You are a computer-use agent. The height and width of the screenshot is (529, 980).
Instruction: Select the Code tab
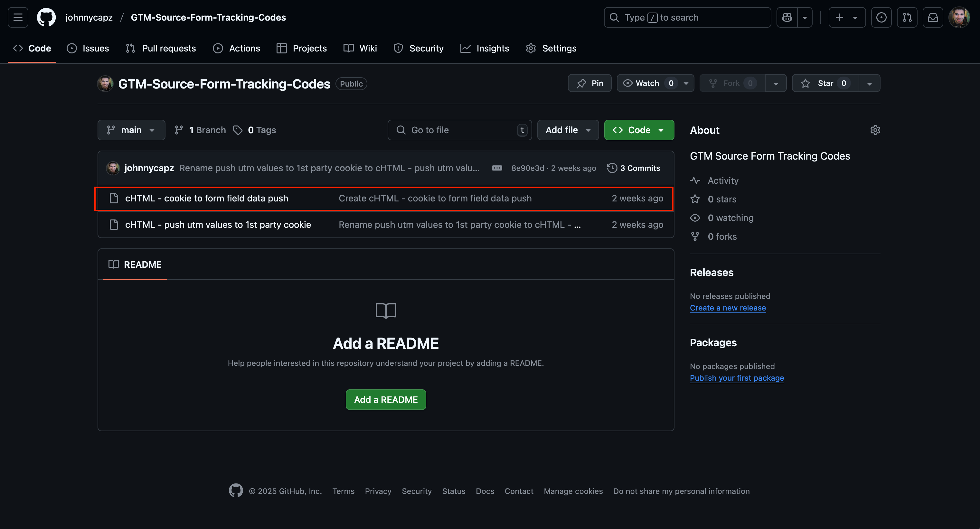coord(32,48)
